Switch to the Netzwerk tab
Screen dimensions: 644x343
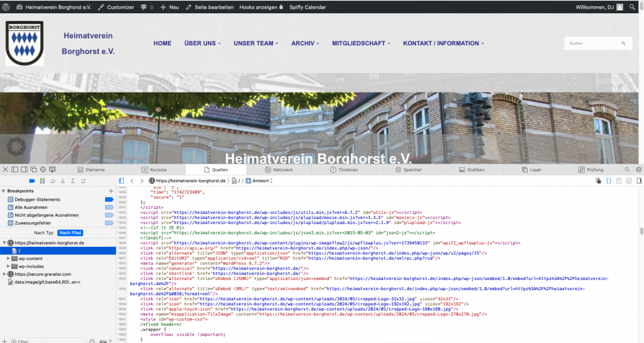(x=279, y=170)
